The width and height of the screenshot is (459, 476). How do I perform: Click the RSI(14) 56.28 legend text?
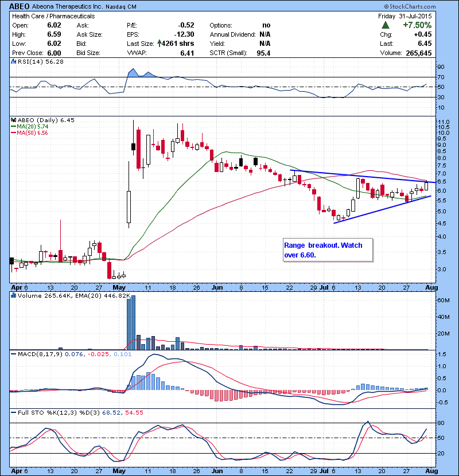pos(41,61)
